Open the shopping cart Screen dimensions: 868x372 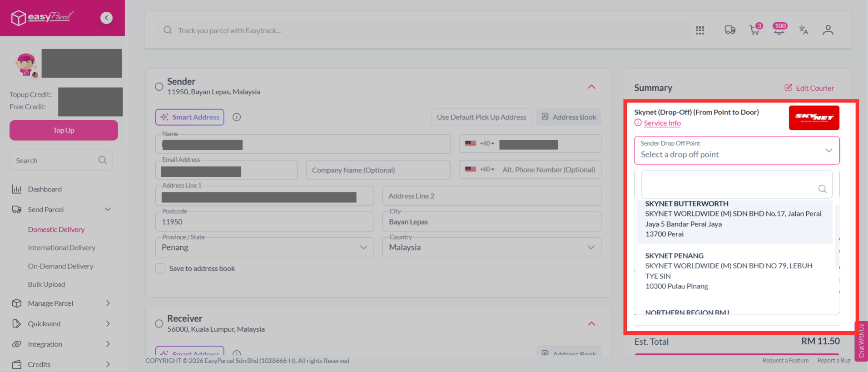[x=755, y=29]
